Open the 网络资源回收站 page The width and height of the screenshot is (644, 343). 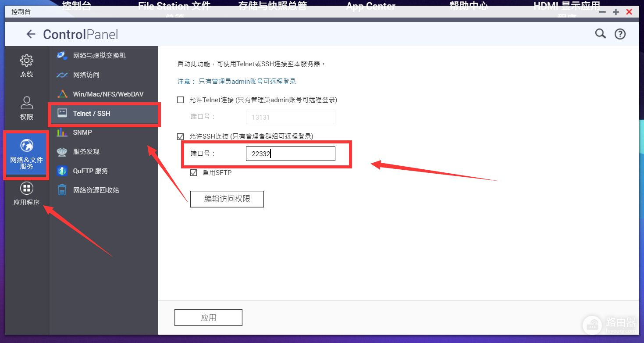tap(103, 190)
